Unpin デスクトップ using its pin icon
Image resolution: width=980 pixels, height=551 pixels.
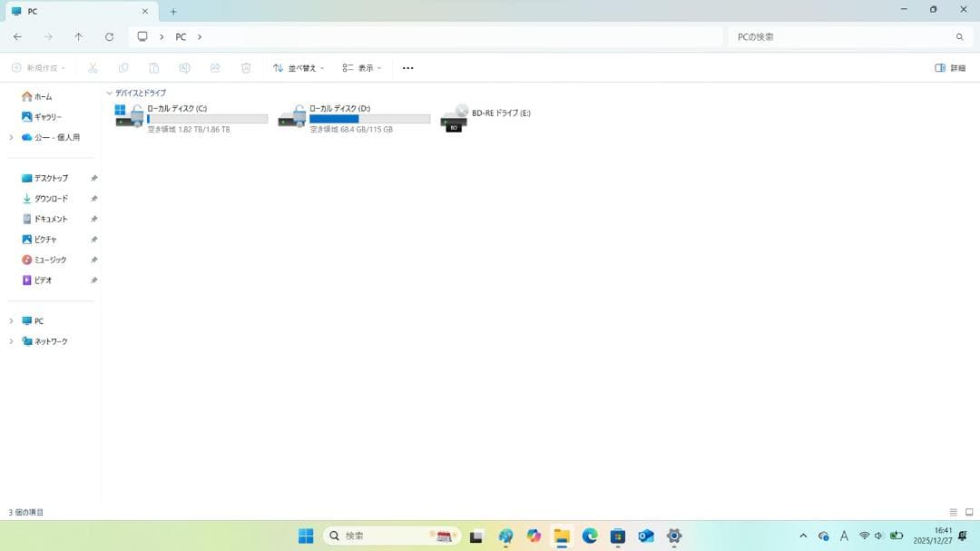coord(93,178)
